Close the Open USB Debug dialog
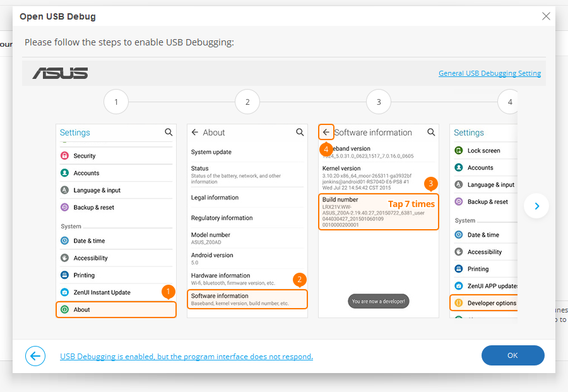 (x=546, y=16)
